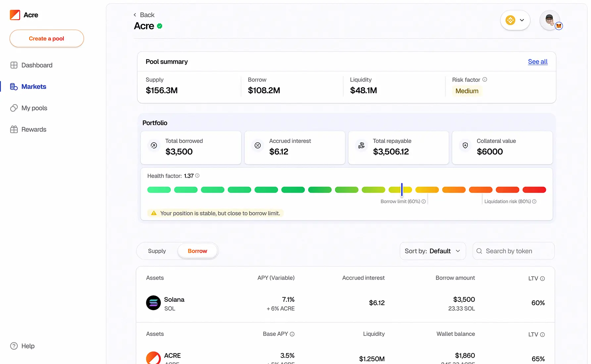Click the yellow warning triangle icon
591x364 pixels.
click(154, 213)
